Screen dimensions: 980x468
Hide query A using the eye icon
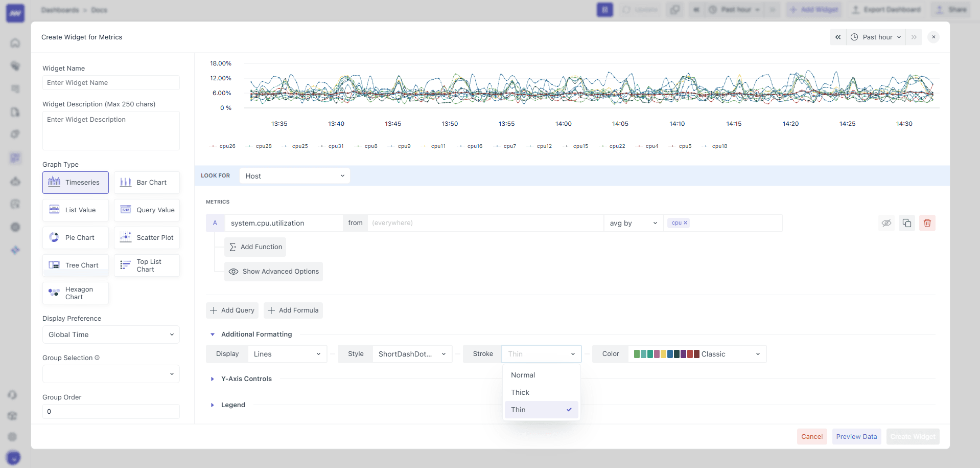(886, 222)
